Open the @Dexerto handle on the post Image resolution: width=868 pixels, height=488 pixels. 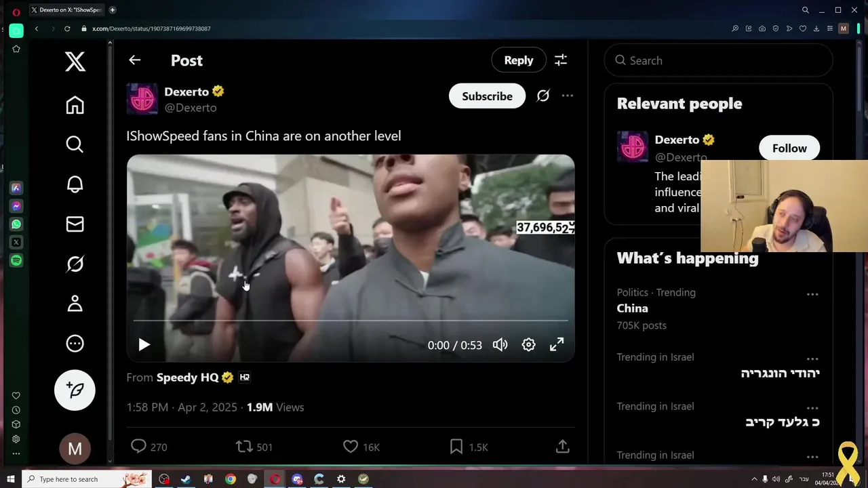(191, 108)
